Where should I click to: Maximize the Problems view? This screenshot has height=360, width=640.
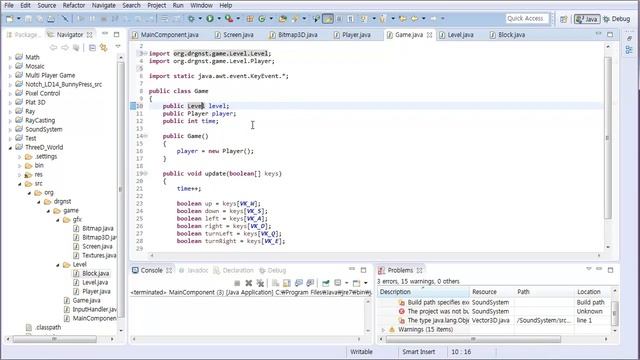(610, 269)
